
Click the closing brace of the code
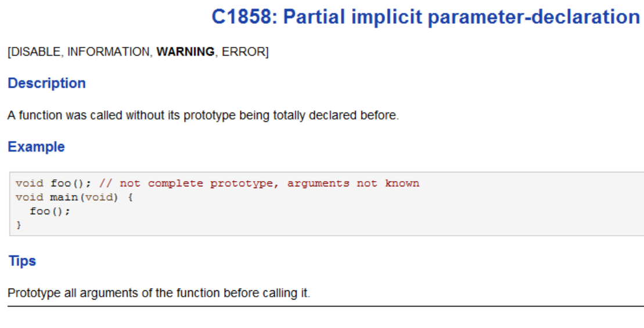pyautogui.click(x=19, y=225)
